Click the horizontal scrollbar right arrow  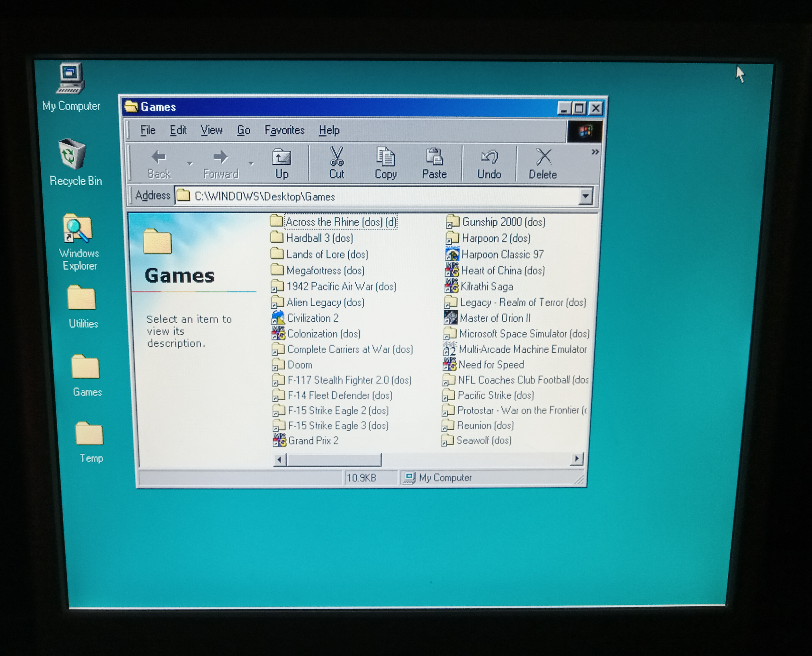point(576,459)
